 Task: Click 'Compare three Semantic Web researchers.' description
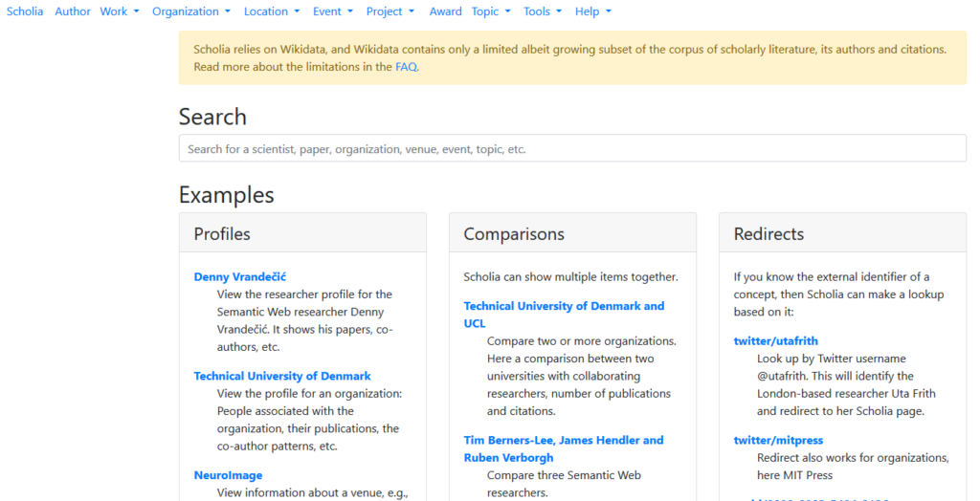click(564, 484)
